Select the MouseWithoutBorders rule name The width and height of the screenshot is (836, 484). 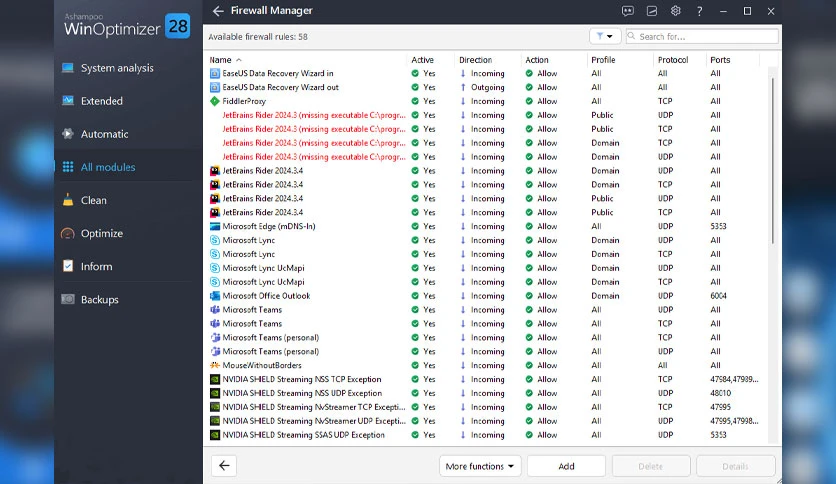point(262,365)
